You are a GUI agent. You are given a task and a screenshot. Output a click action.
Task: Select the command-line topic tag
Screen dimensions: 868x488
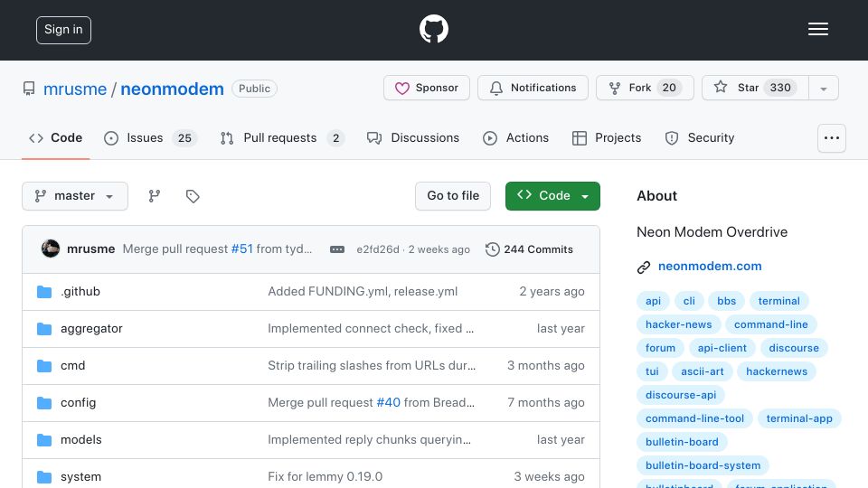[771, 324]
